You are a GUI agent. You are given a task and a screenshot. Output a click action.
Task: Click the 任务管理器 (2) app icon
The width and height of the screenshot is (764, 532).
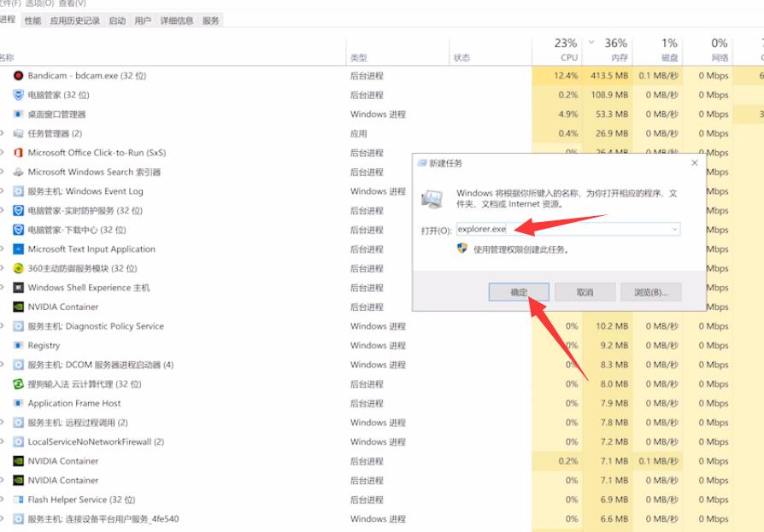[18, 133]
